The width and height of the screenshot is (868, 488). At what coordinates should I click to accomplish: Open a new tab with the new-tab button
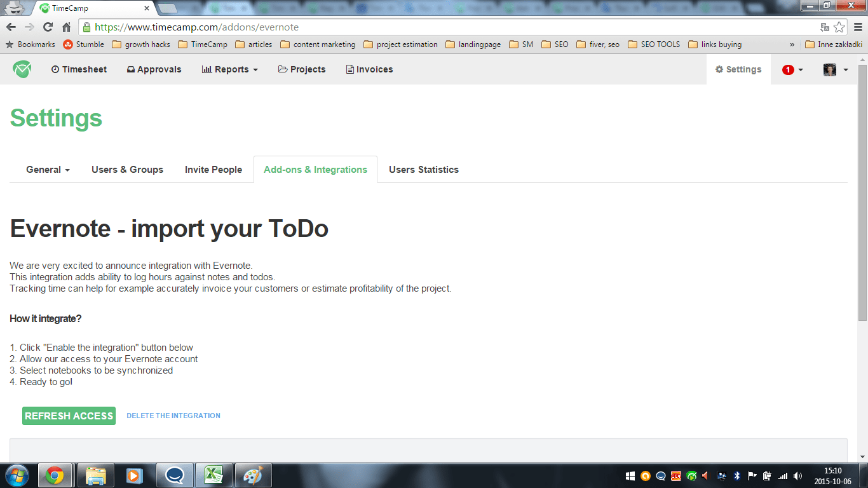click(x=168, y=8)
